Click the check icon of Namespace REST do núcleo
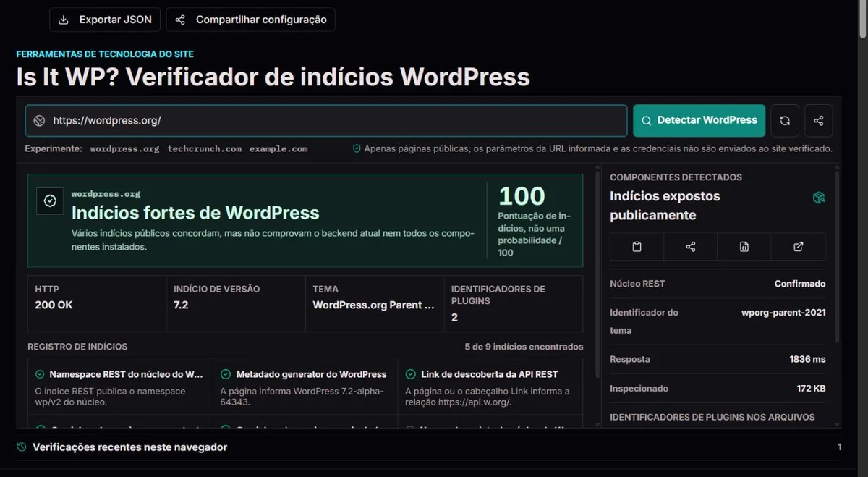 (x=40, y=374)
